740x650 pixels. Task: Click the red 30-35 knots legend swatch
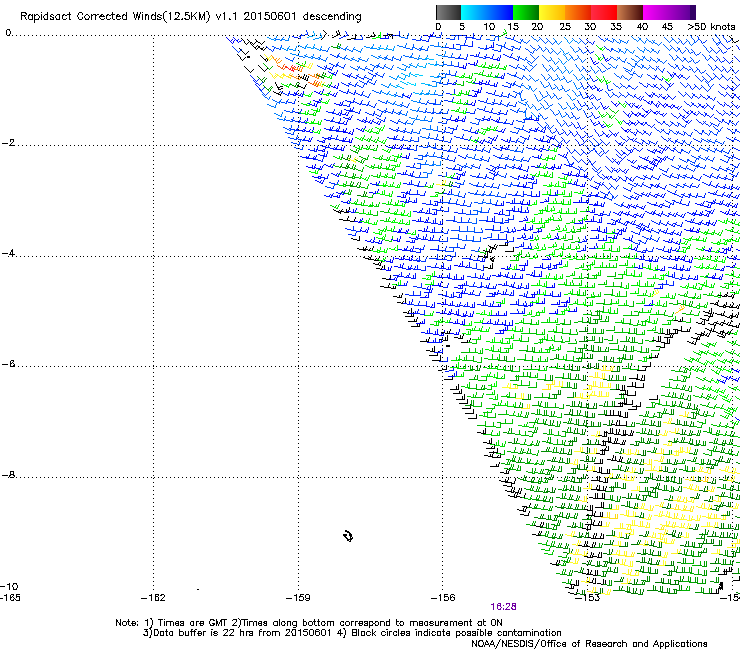(604, 12)
